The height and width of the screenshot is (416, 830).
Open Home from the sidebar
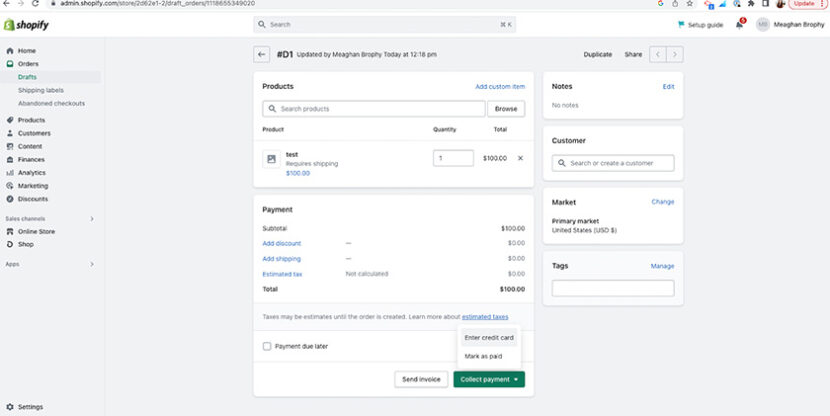[x=26, y=50]
